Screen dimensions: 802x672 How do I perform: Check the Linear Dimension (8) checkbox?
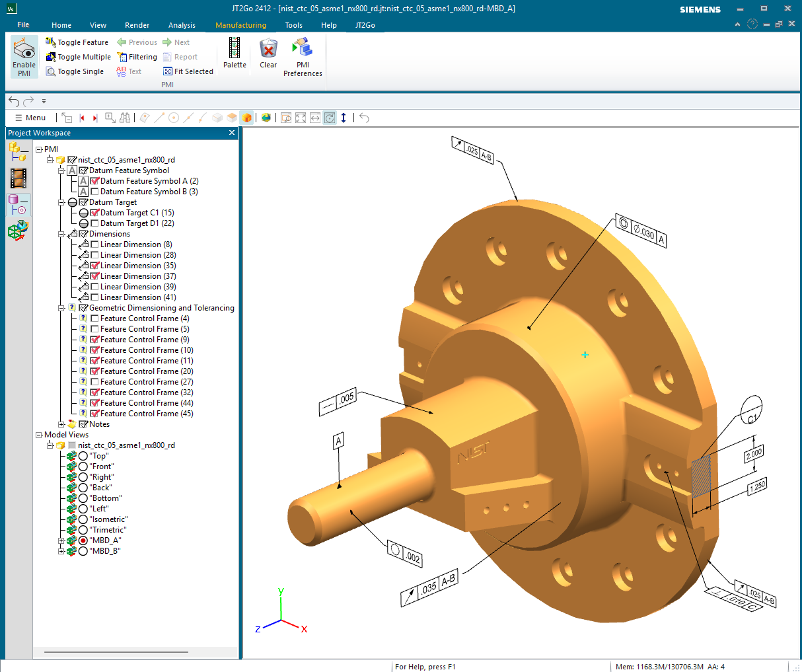tap(94, 244)
